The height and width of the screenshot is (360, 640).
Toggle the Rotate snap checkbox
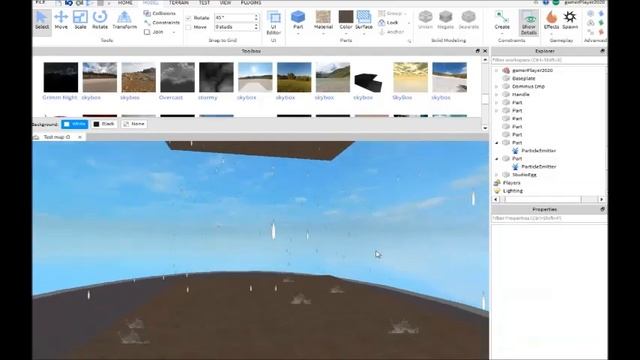(x=189, y=18)
